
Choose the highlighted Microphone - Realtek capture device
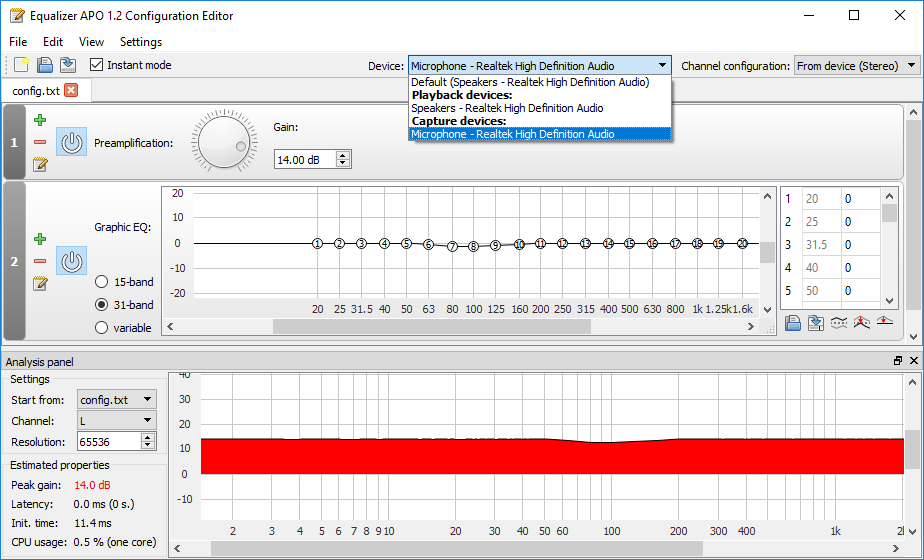point(540,134)
